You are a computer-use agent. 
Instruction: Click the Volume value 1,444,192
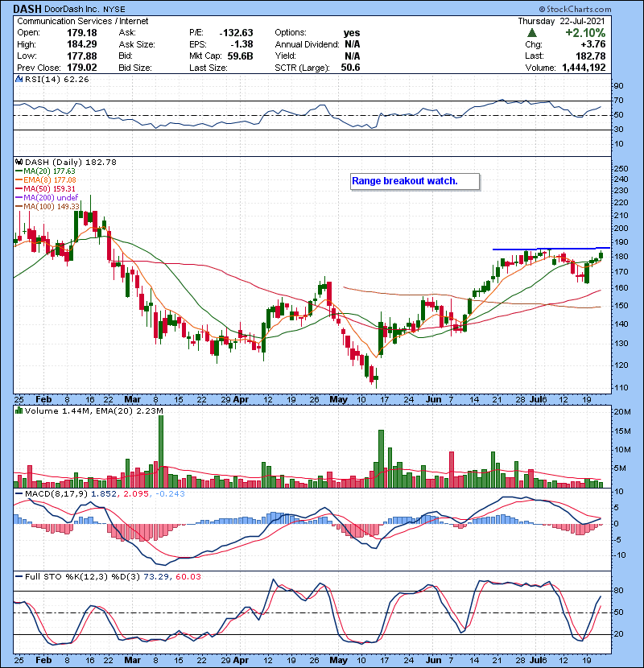click(584, 68)
